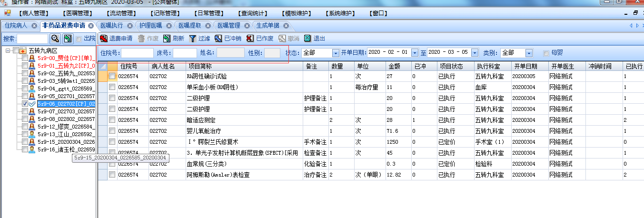
Task: Click the patient icon for 5z9-16_诸玉松
Action: 32,149
